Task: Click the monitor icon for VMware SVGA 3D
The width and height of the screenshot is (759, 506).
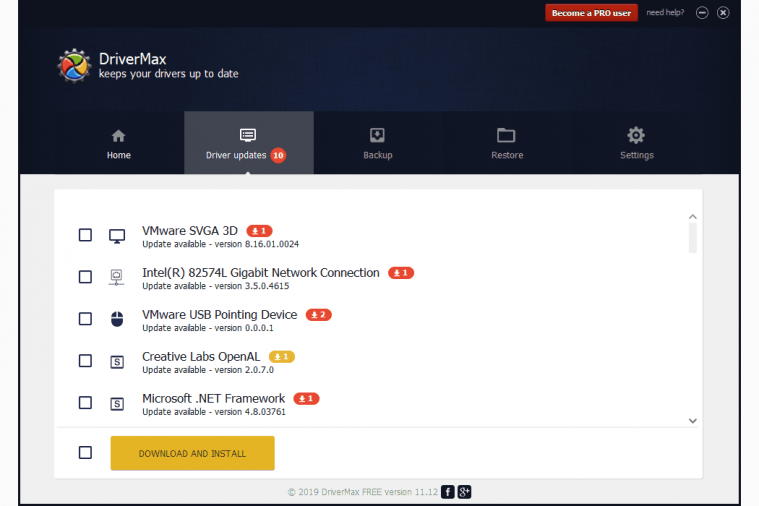Action: click(x=117, y=236)
